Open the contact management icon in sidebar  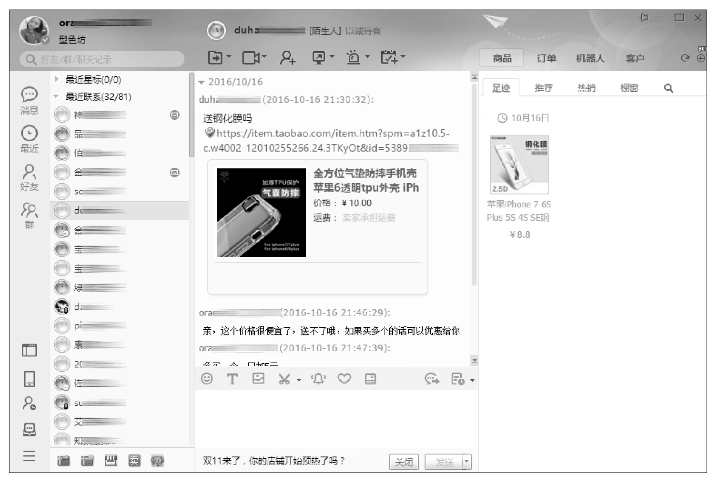(x=29, y=403)
